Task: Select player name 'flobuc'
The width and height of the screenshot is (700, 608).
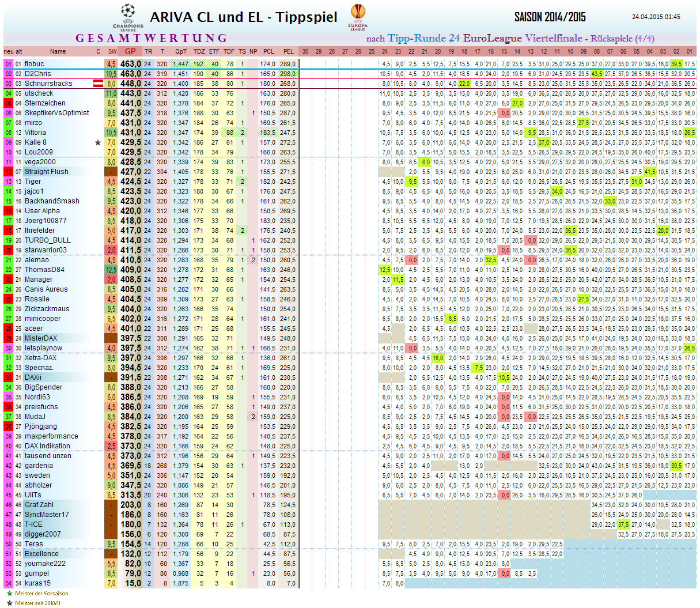Action: pyautogui.click(x=35, y=64)
